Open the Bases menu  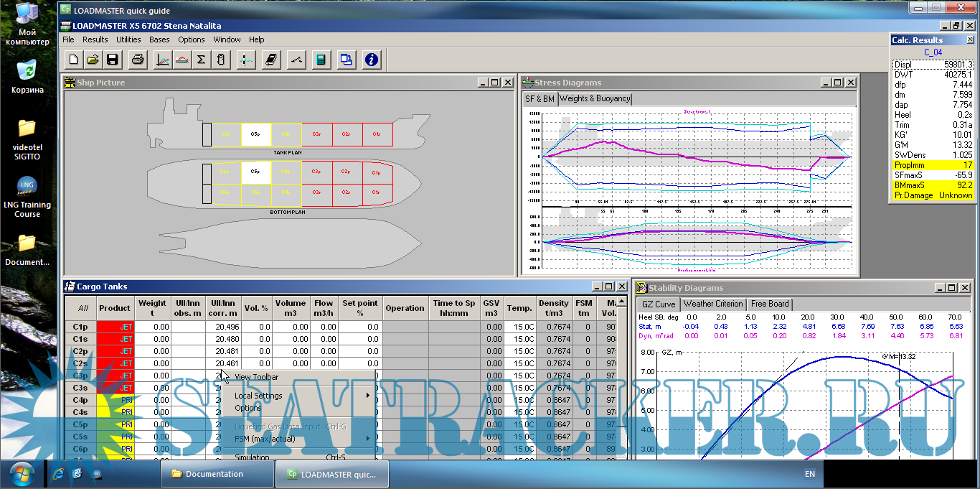click(159, 39)
